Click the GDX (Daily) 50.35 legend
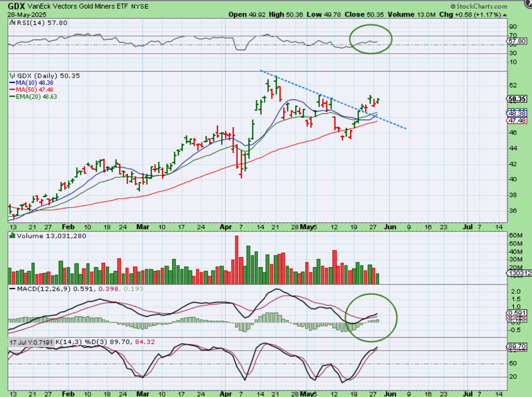This screenshot has height=397, width=532. (45, 76)
